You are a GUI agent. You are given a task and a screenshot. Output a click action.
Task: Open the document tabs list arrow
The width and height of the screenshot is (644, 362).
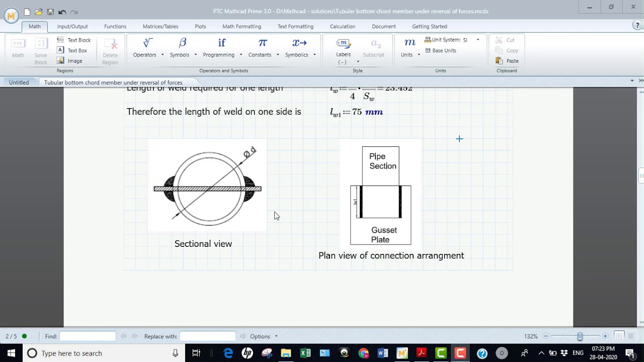[x=632, y=80]
